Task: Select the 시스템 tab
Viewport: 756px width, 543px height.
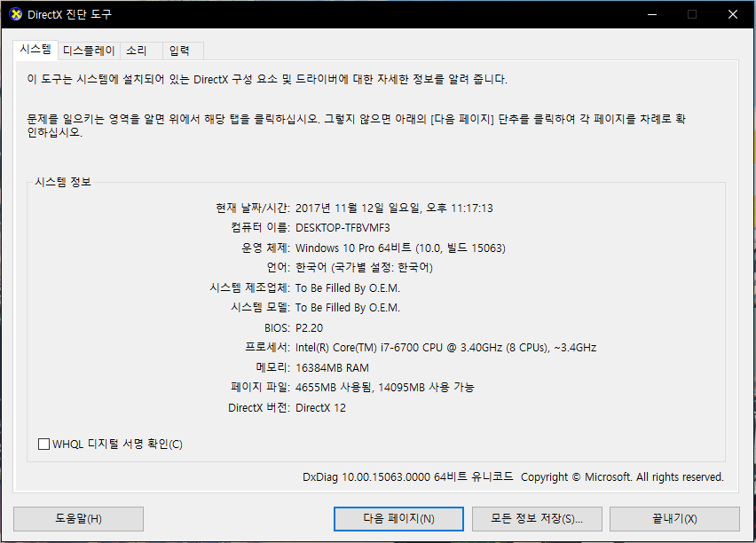Action: coord(35,50)
